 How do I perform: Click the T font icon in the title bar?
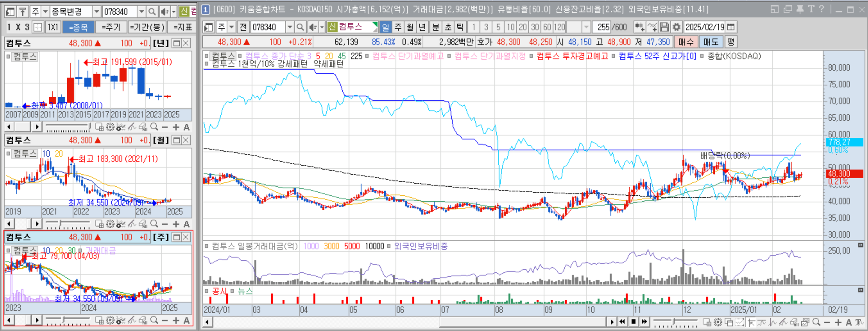coord(811,9)
